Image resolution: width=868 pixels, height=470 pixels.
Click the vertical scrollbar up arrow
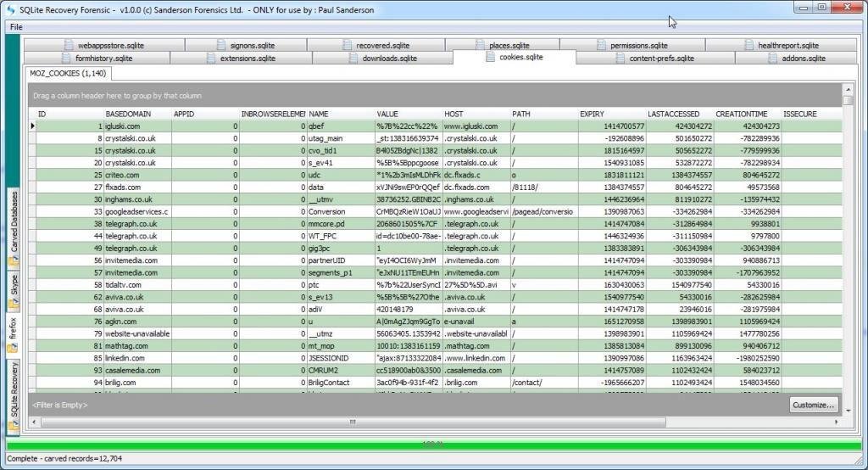point(849,100)
